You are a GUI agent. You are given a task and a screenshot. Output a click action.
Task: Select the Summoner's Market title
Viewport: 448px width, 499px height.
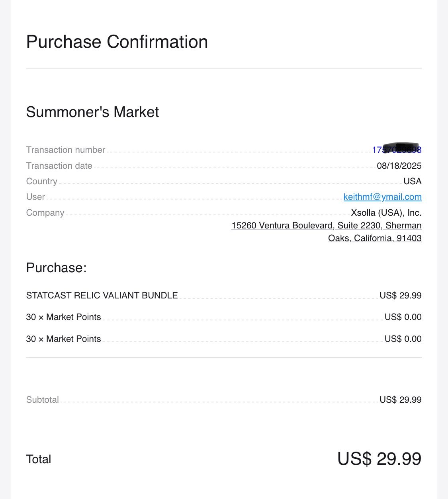92,112
